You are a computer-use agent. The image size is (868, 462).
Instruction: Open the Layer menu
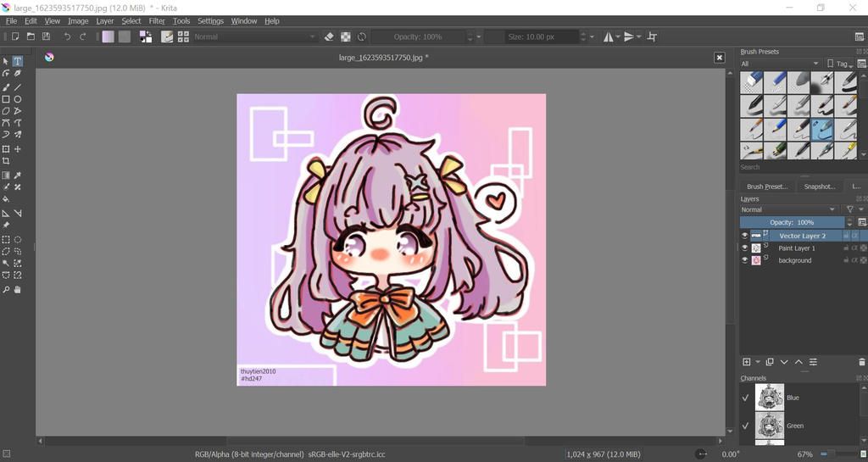tap(104, 21)
